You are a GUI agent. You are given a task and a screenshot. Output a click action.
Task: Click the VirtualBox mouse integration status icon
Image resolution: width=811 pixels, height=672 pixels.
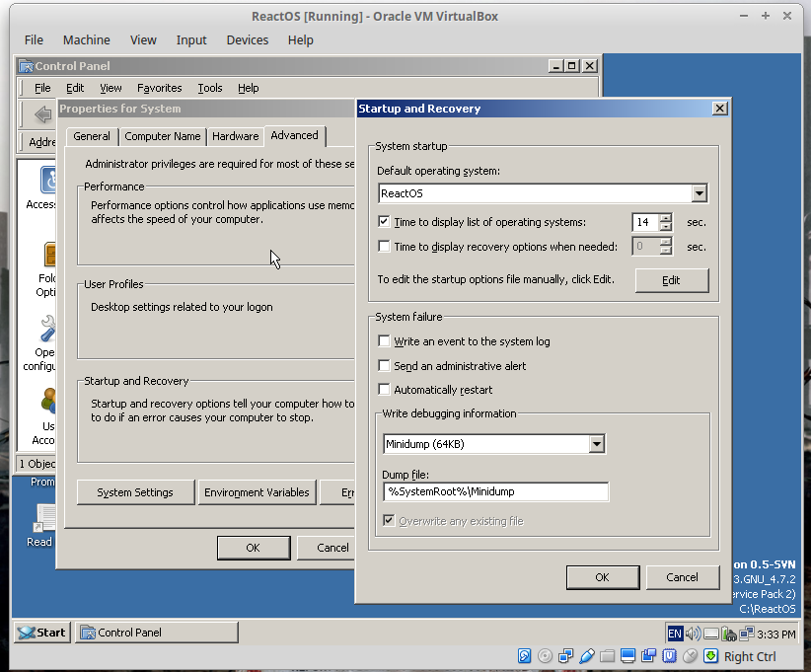pyautogui.click(x=690, y=656)
